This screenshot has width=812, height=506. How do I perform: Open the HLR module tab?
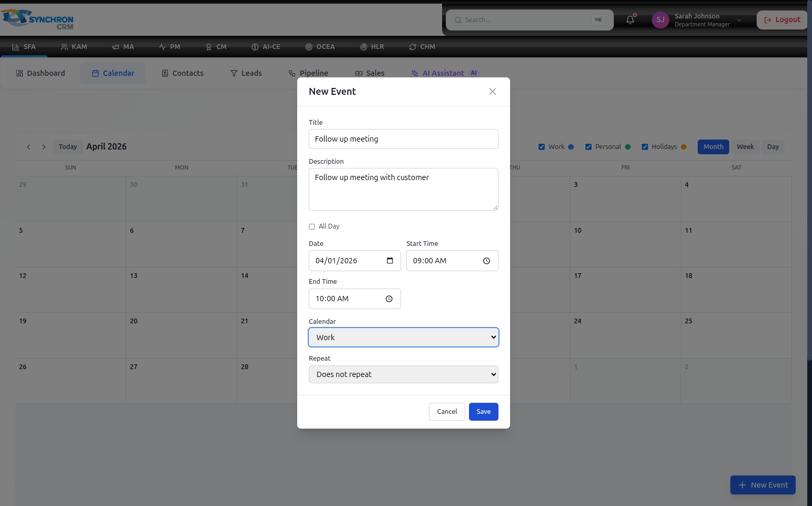[x=371, y=47]
